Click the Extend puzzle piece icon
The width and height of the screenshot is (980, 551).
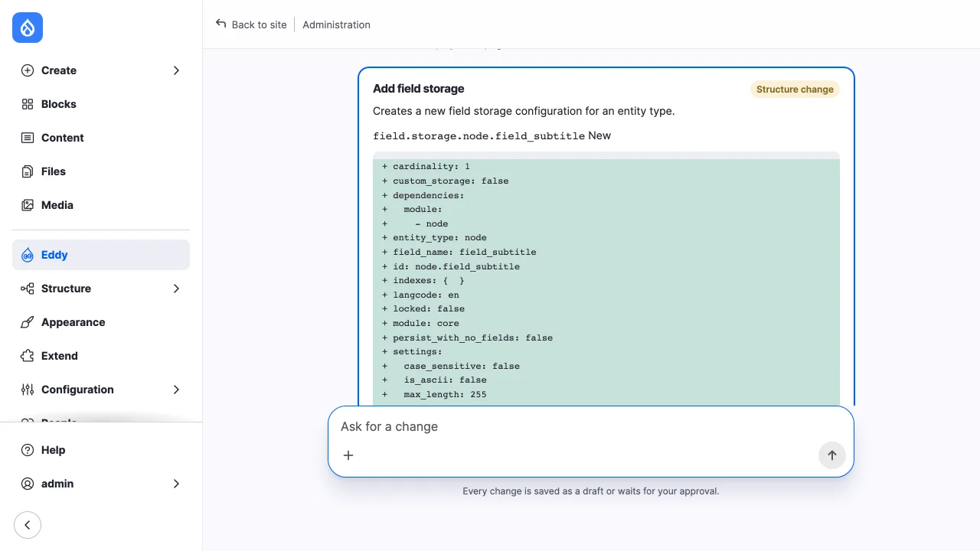click(x=28, y=356)
